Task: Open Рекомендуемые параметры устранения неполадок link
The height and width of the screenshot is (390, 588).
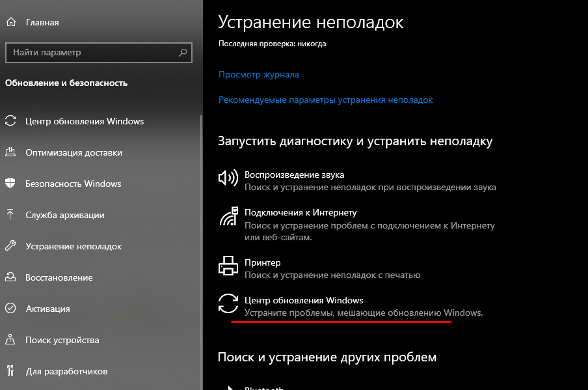Action: [325, 100]
